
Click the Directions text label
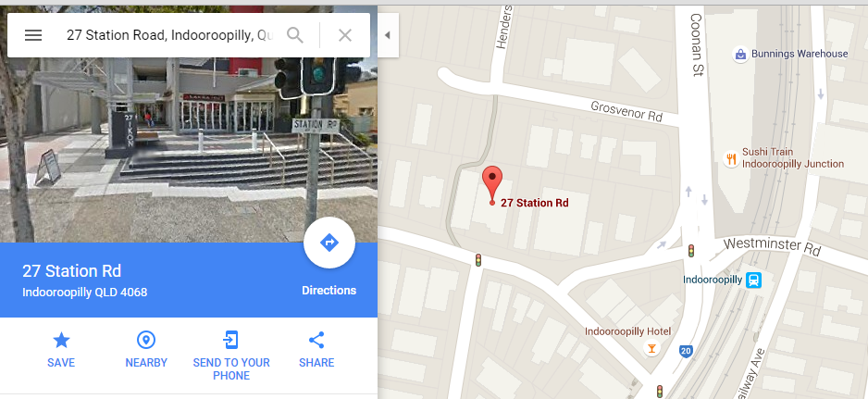329,291
